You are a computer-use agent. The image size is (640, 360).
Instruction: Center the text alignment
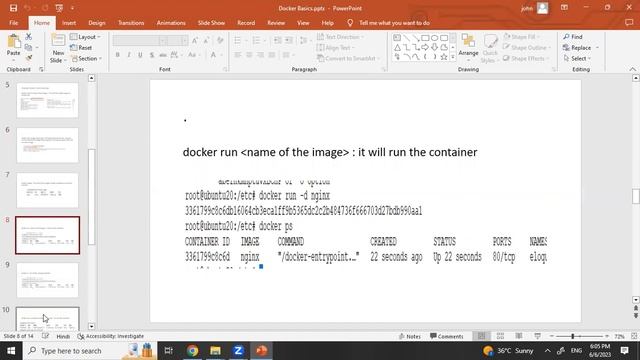(249, 55)
